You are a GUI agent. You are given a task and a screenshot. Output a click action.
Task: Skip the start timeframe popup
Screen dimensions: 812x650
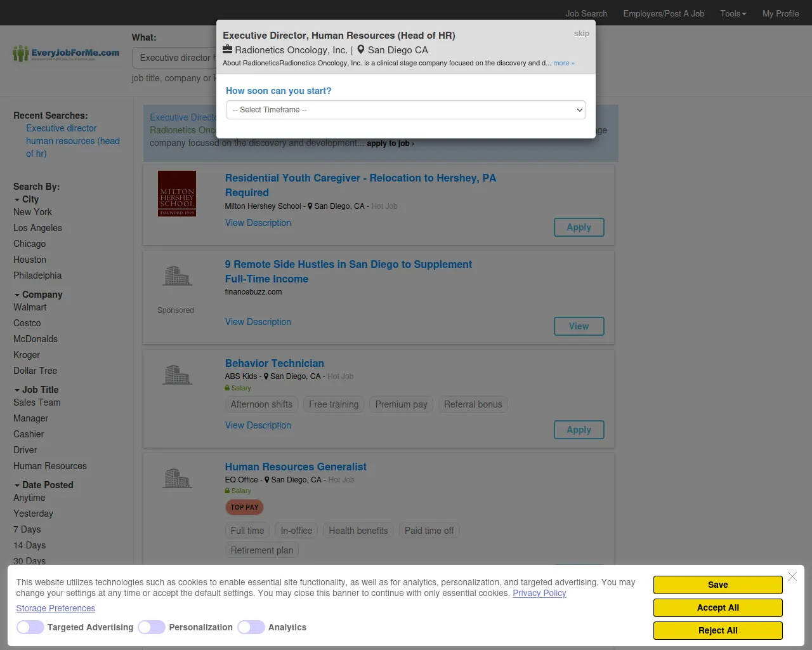[582, 34]
